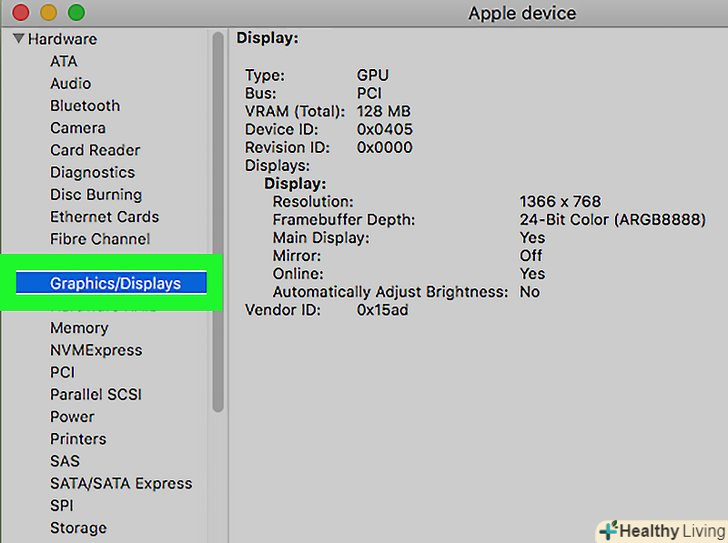
Task: Select ATA in the sidebar
Action: (64, 62)
